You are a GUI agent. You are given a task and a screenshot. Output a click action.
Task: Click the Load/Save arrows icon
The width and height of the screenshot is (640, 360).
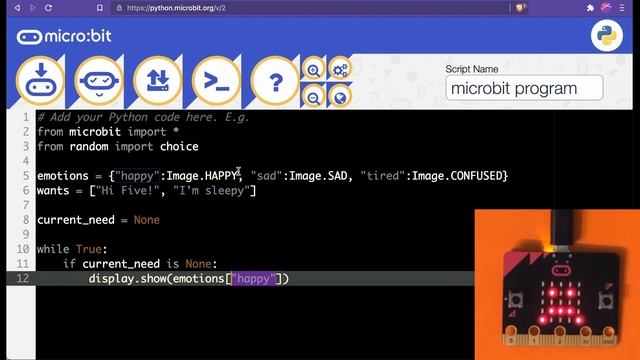158,81
